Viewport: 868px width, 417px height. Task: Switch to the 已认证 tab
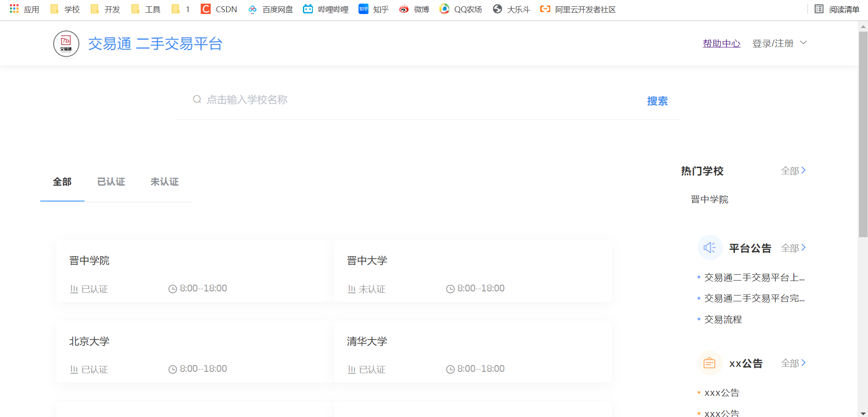click(111, 182)
